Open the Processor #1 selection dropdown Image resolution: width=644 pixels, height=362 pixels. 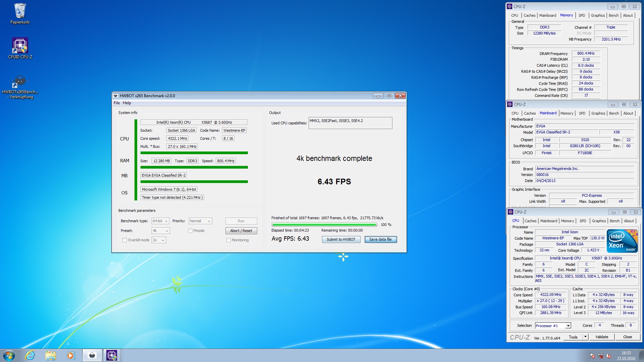click(553, 326)
